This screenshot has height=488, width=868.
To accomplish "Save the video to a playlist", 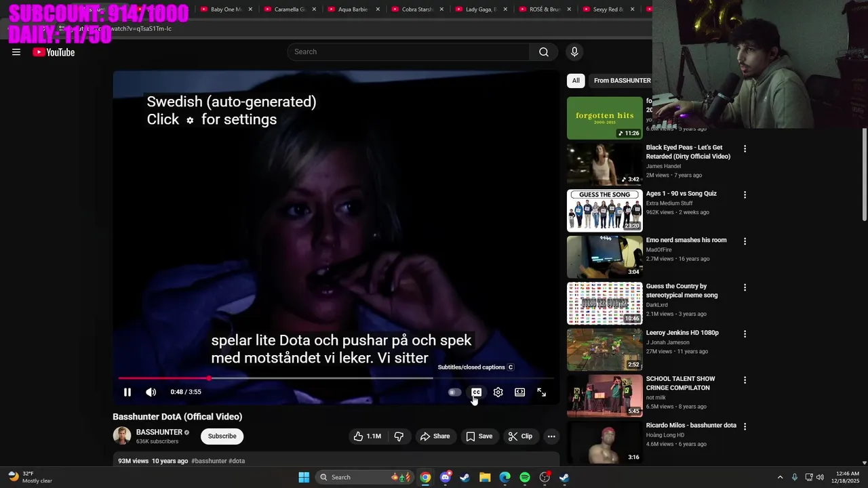I will tap(479, 436).
